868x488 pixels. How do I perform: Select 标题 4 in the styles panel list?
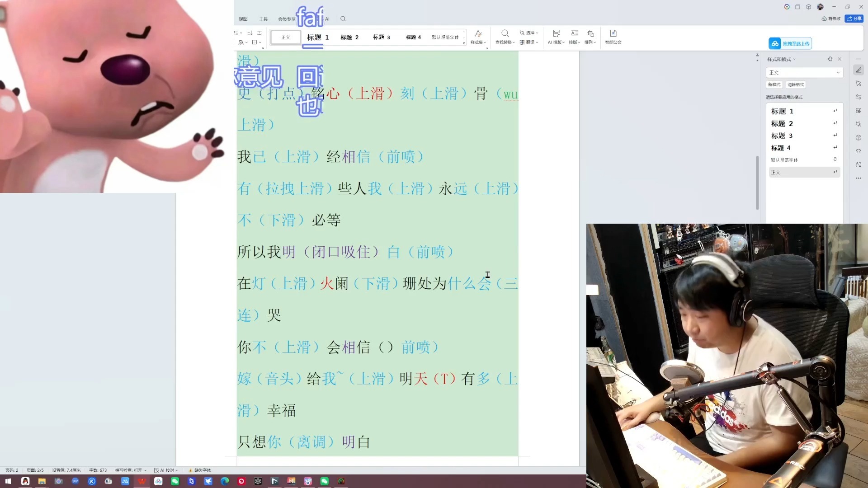(805, 148)
